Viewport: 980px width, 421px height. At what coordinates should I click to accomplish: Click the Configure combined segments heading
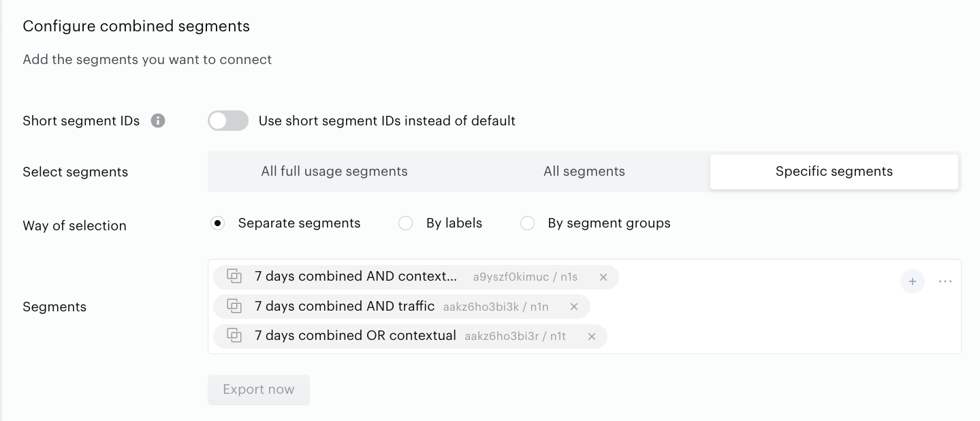[136, 27]
